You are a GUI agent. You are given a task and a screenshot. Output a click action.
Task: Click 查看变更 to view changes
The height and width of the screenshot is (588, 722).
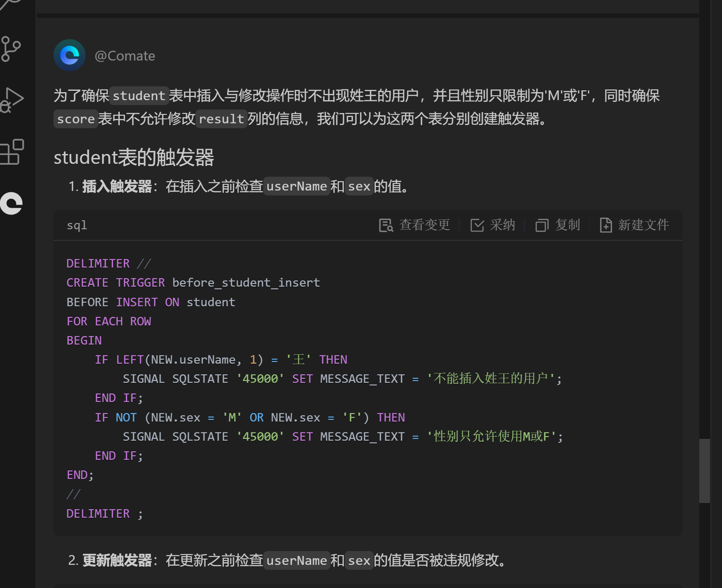coord(415,225)
